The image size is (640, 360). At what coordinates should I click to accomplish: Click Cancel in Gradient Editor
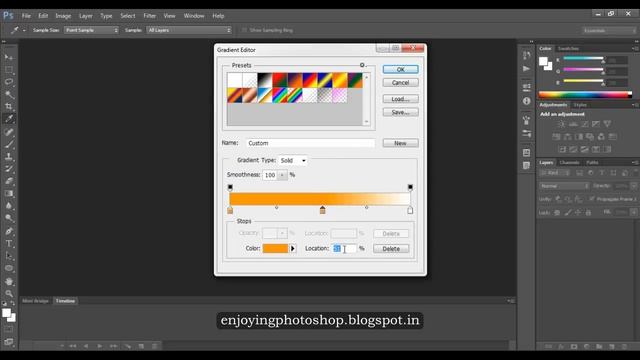400,83
